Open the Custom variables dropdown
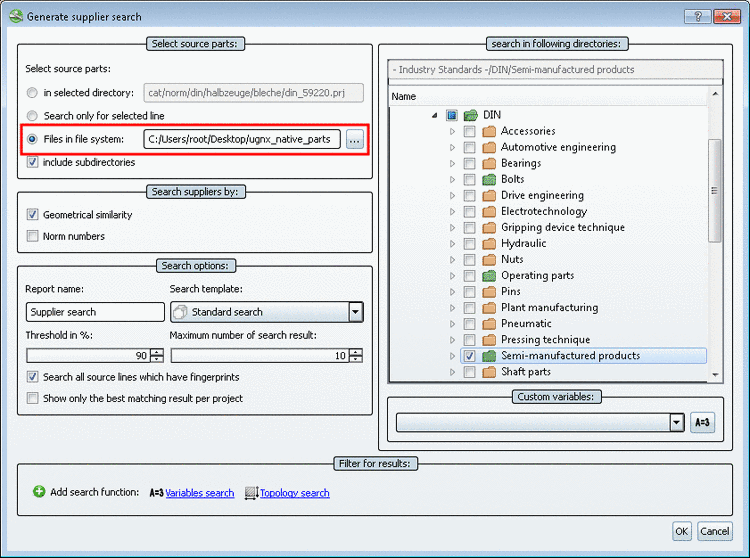Screen dimensions: 750x558 click(x=676, y=422)
